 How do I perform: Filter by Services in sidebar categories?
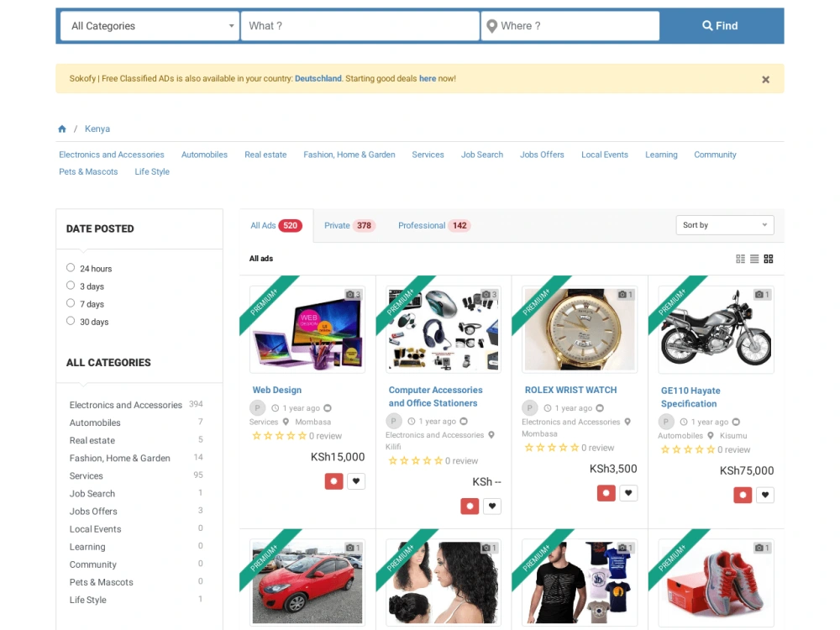tap(86, 475)
